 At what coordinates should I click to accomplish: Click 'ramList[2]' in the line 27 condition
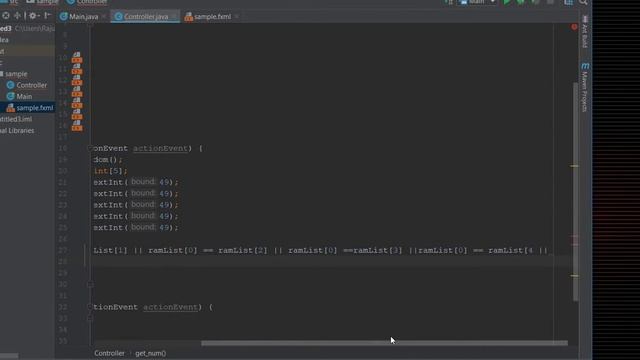click(x=243, y=250)
